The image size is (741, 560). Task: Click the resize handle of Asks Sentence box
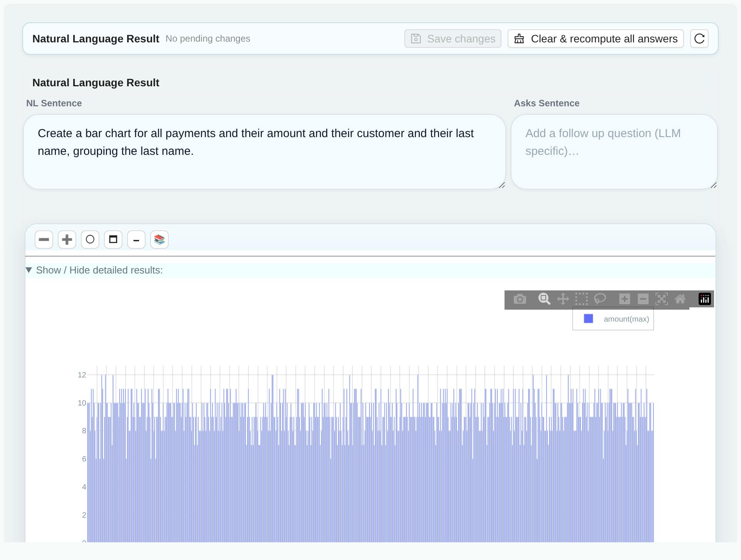point(714,185)
